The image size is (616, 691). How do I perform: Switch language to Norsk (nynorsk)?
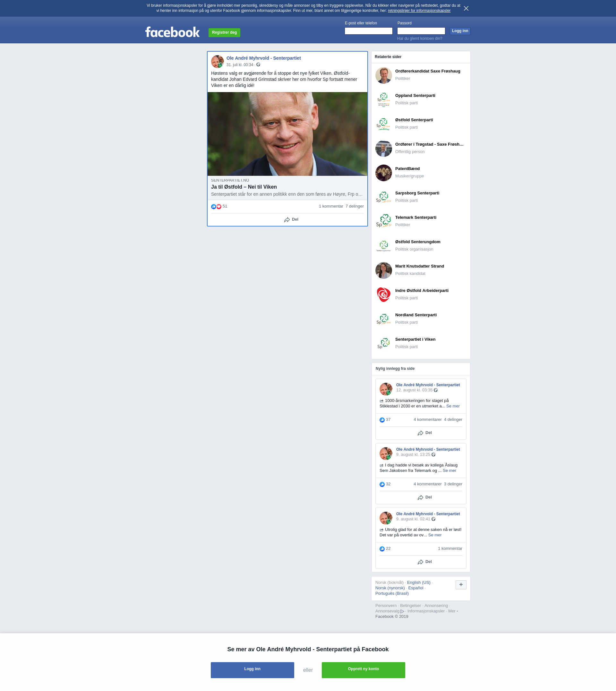389,588
